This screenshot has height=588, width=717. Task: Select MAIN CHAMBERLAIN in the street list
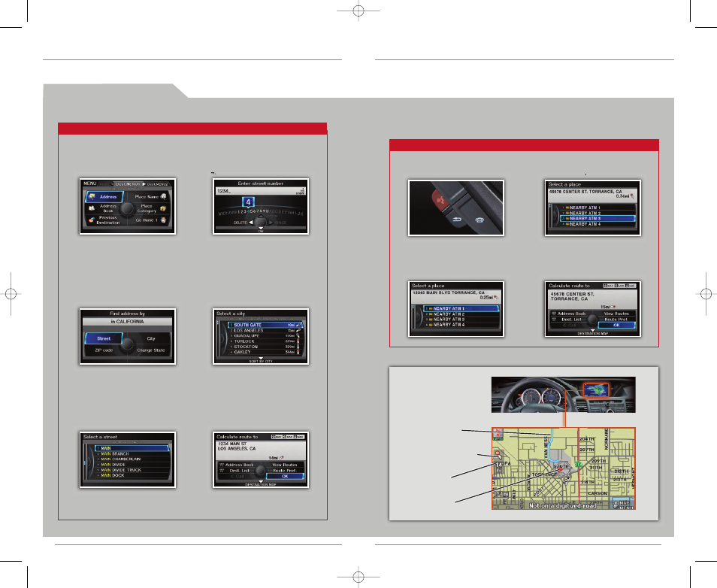click(x=132, y=459)
